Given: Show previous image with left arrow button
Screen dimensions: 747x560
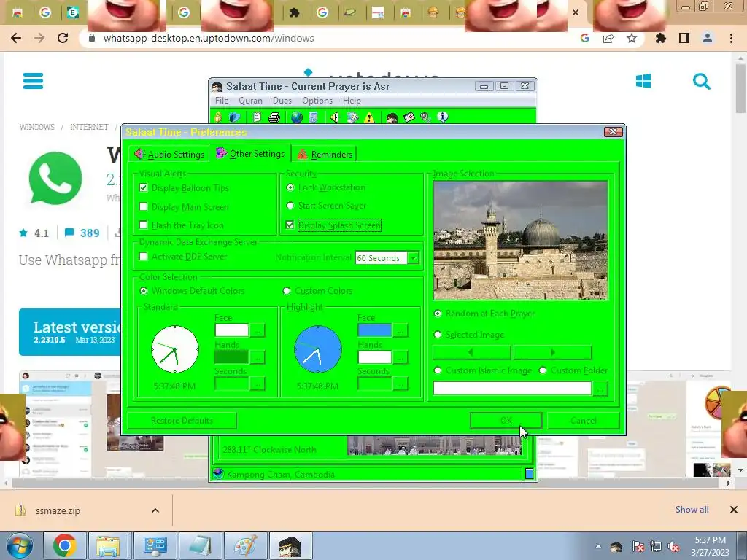Looking at the screenshot, I should point(472,352).
